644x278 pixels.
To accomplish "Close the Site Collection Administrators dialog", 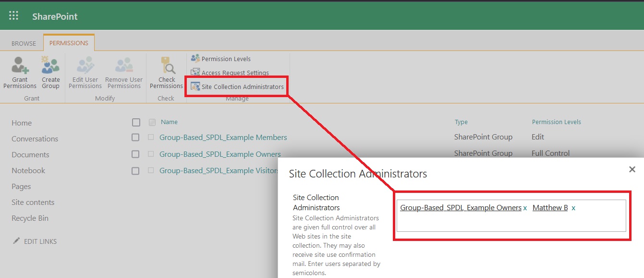I will coord(632,169).
